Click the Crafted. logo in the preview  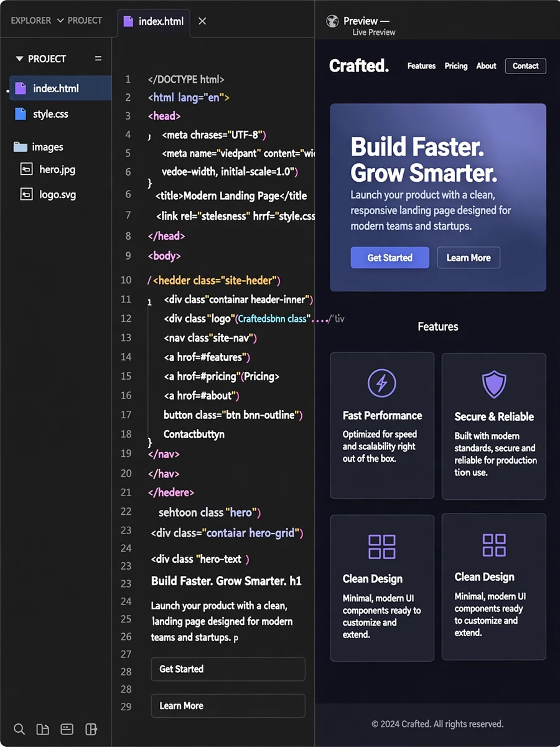tap(359, 65)
